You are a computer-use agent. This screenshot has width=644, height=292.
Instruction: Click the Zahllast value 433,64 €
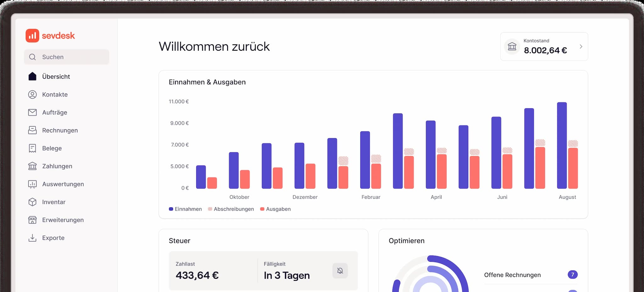click(197, 275)
